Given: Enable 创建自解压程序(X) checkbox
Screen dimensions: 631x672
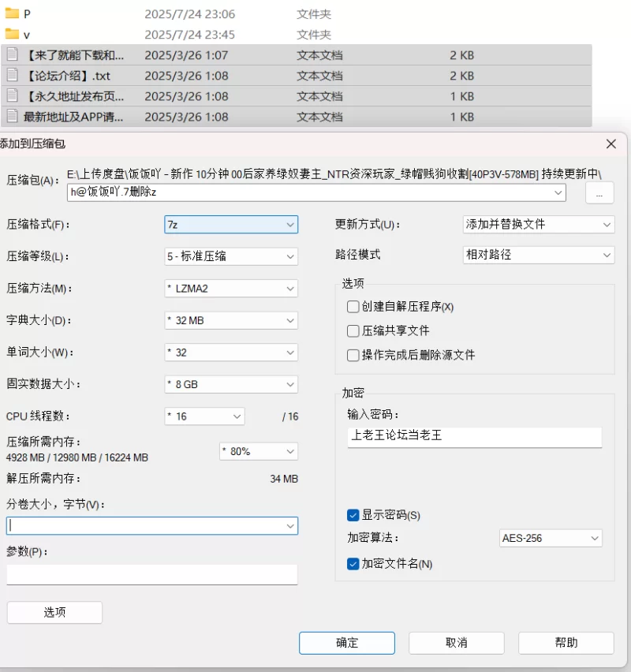Looking at the screenshot, I should click(353, 307).
